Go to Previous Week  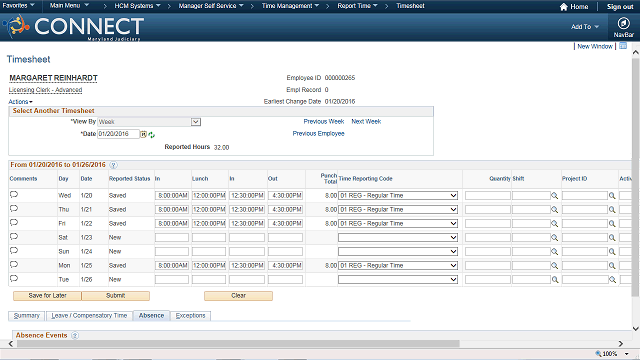(x=324, y=122)
